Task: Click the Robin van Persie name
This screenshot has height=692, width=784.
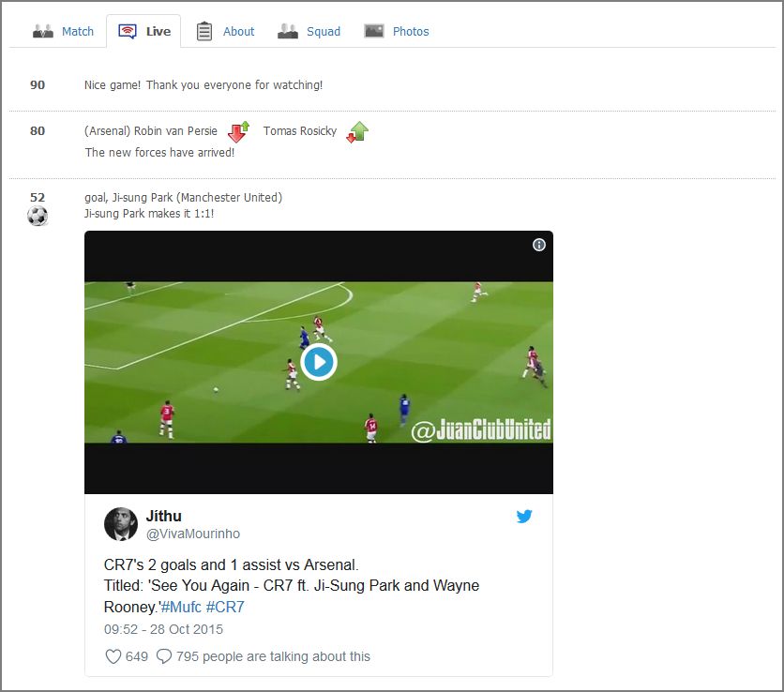Action: click(175, 131)
